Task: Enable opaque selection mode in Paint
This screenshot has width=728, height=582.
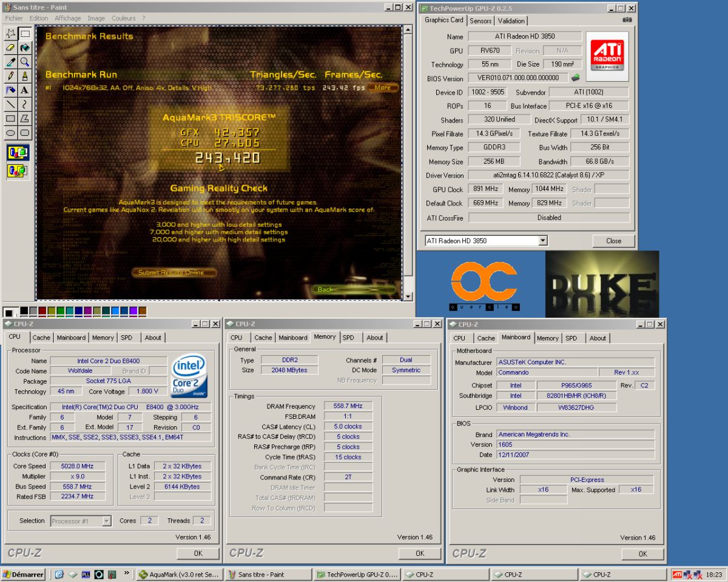Action: (x=18, y=153)
